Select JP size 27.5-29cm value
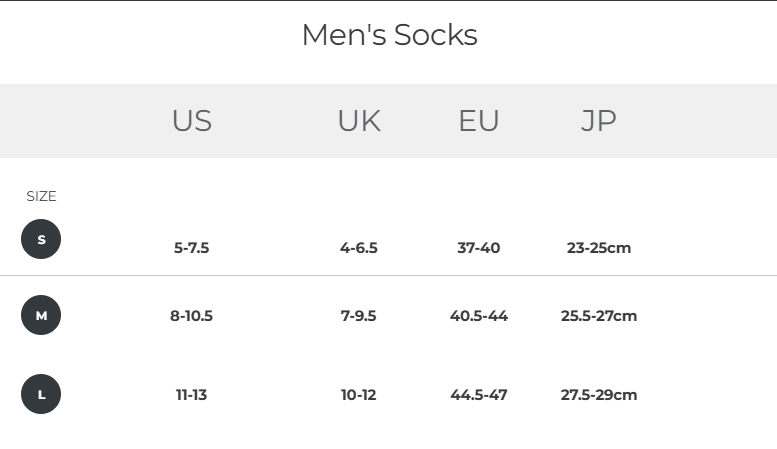The height and width of the screenshot is (449, 777). pyautogui.click(x=599, y=395)
